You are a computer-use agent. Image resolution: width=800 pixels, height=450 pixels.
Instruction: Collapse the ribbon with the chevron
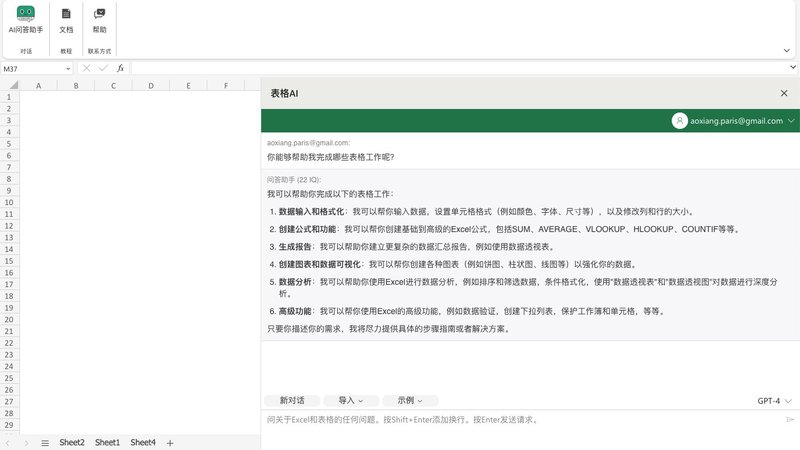(x=786, y=51)
